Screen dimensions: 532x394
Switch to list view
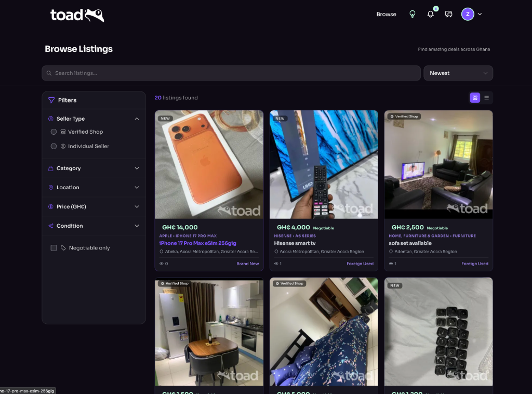(486, 98)
